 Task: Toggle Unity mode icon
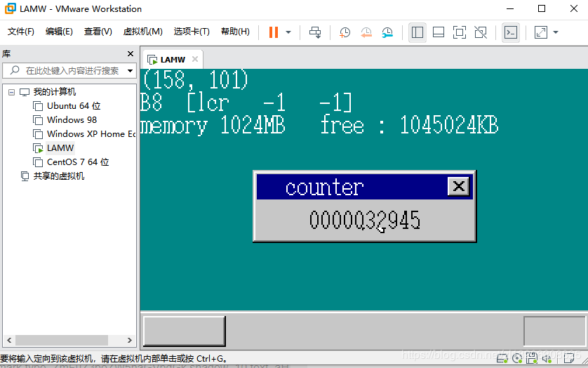[481, 32]
